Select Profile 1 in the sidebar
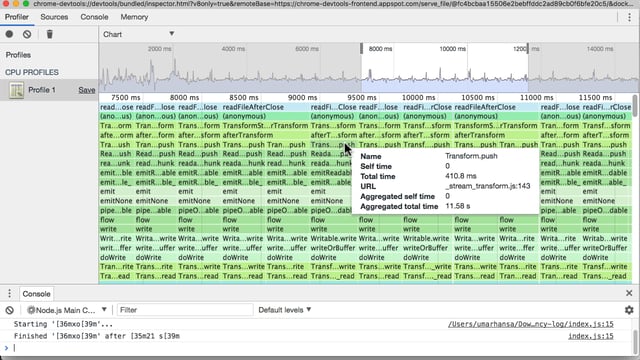Image resolution: width=640 pixels, height=360 pixels. click(x=49, y=90)
